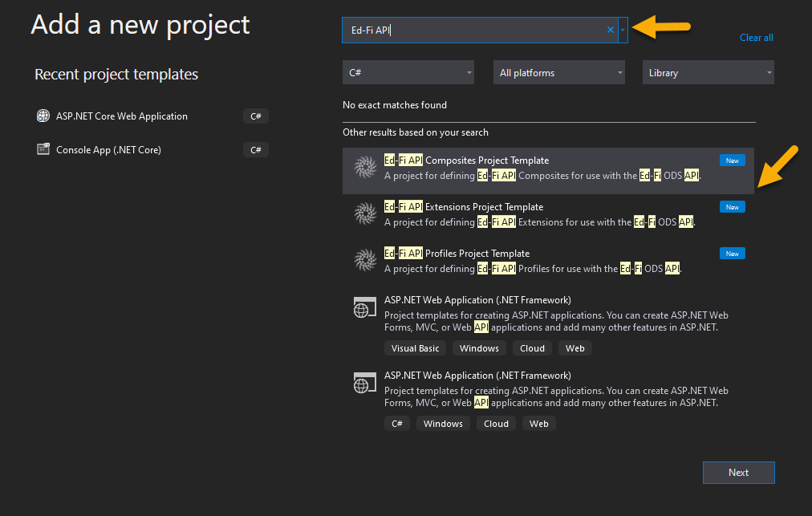Click the second ASP.NET Web Application globe icon
The width and height of the screenshot is (812, 516).
(x=365, y=383)
